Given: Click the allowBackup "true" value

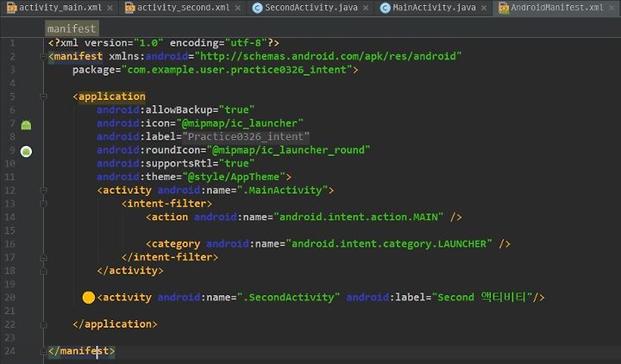Looking at the screenshot, I should click(237, 110).
